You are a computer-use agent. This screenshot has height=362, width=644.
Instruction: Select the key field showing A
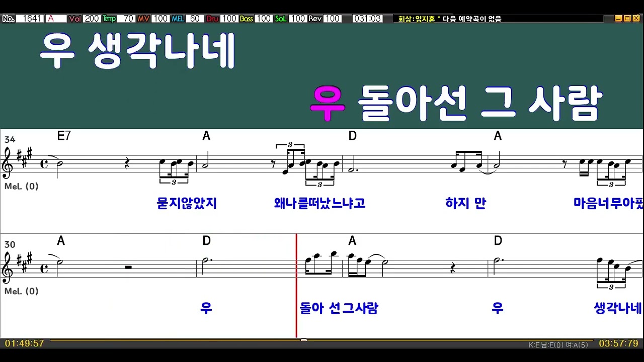point(56,19)
